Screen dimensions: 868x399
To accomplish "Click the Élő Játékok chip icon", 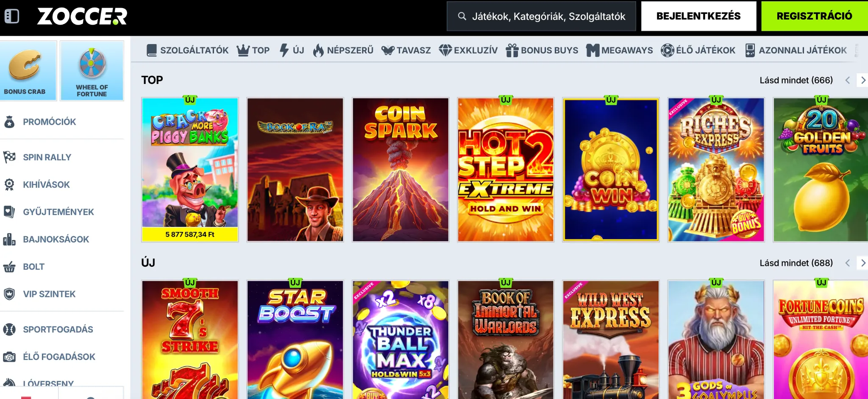I will (x=667, y=50).
